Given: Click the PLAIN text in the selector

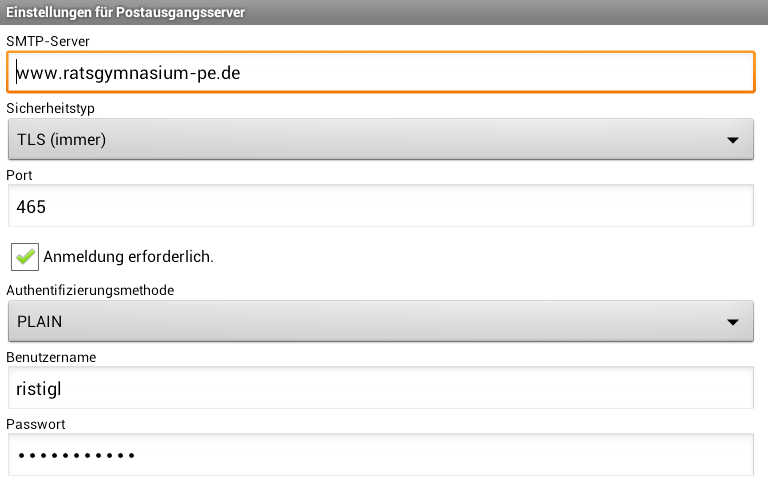Looking at the screenshot, I should click(x=43, y=322).
